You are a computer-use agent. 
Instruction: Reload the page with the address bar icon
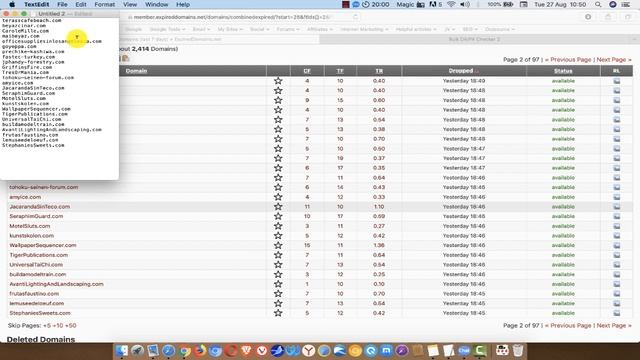(x=356, y=17)
